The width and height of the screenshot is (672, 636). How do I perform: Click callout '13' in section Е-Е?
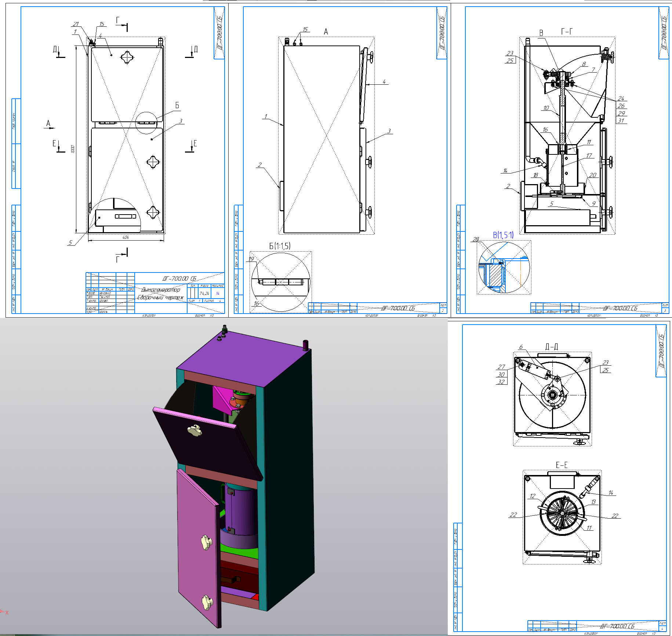click(x=593, y=502)
